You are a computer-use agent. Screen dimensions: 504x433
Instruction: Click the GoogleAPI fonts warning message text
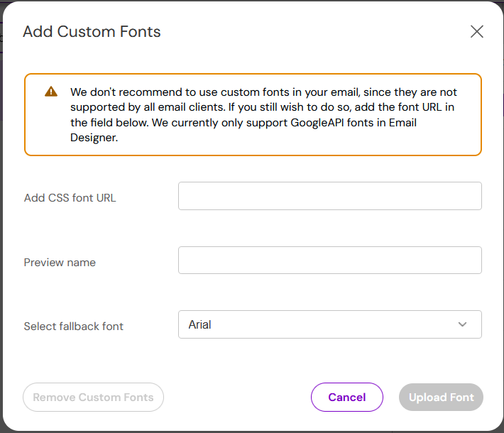pyautogui.click(x=263, y=115)
